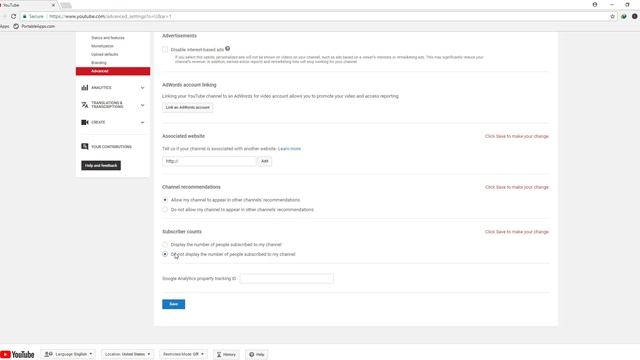Click the blue Save button
The width and height of the screenshot is (640, 360).
click(173, 304)
